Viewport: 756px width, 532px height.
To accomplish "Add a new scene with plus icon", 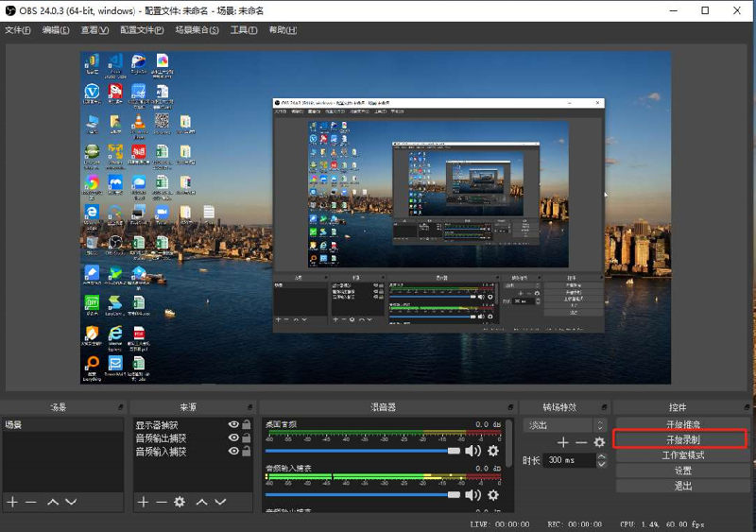I will coord(12,502).
